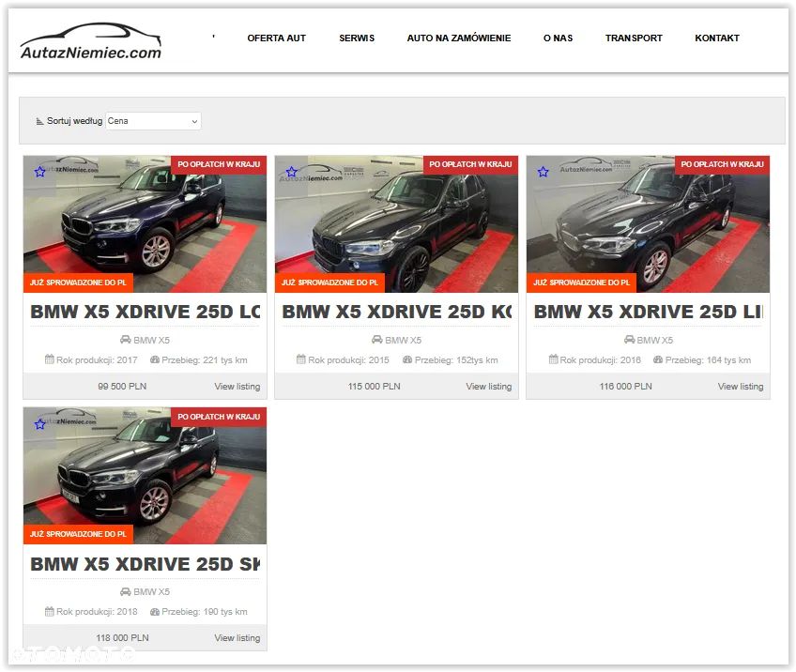Click the sort icon beside Sortuj według
The image size is (796, 672).
[39, 121]
